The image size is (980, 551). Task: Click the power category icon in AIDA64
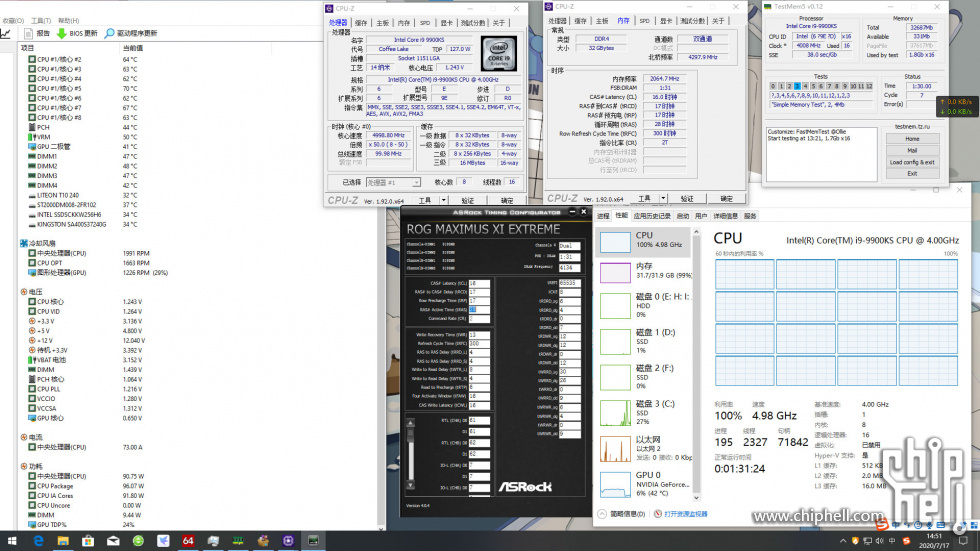pyautogui.click(x=24, y=466)
